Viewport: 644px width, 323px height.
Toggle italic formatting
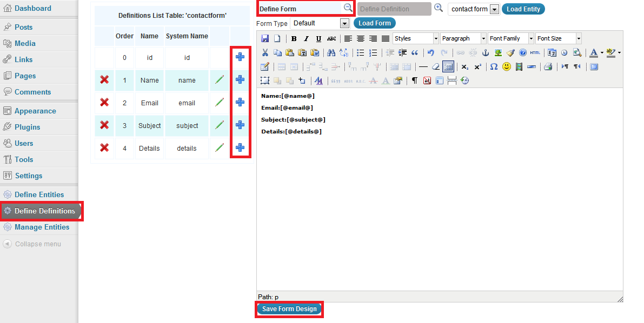pyautogui.click(x=306, y=38)
